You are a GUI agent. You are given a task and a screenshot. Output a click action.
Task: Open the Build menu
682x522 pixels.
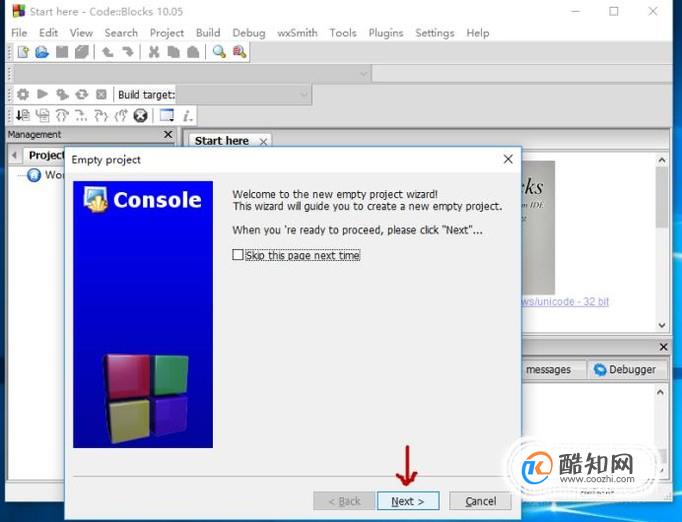[x=208, y=33]
